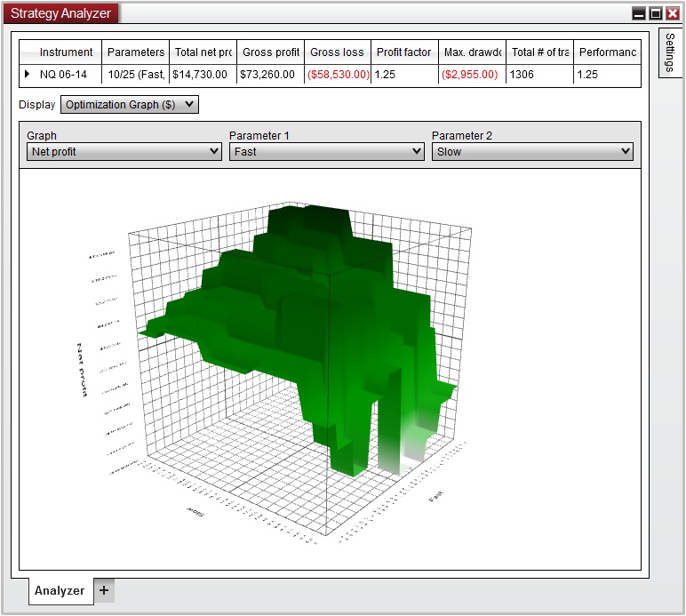Image resolution: width=686 pixels, height=616 pixels.
Task: Click the Gross profit column header
Action: click(270, 52)
